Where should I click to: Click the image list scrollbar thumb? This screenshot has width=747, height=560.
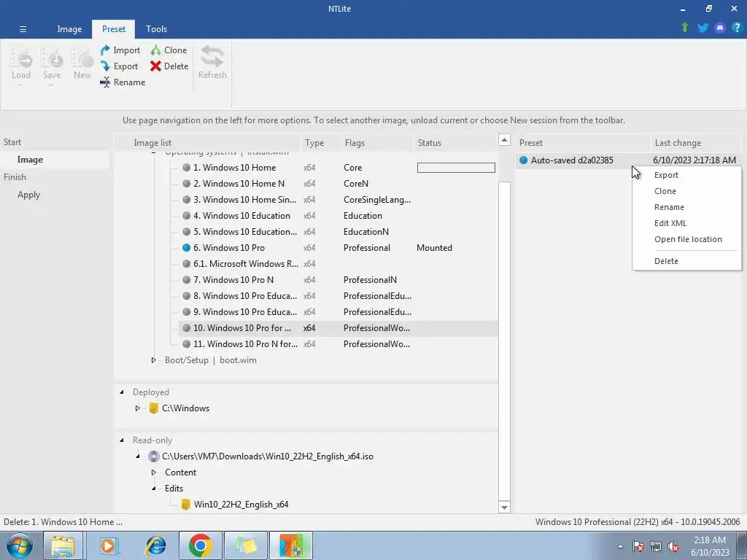504,341
